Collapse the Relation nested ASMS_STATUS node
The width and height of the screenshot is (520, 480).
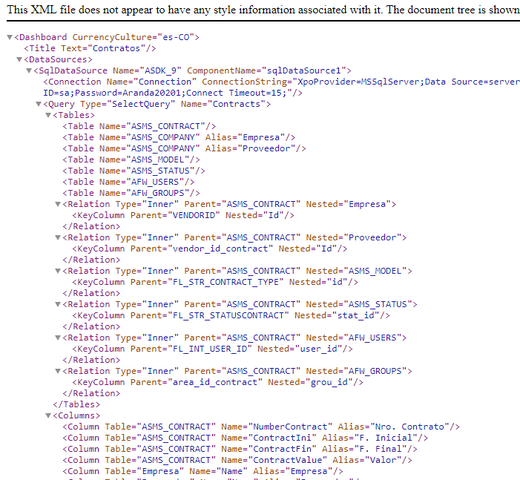click(x=58, y=304)
